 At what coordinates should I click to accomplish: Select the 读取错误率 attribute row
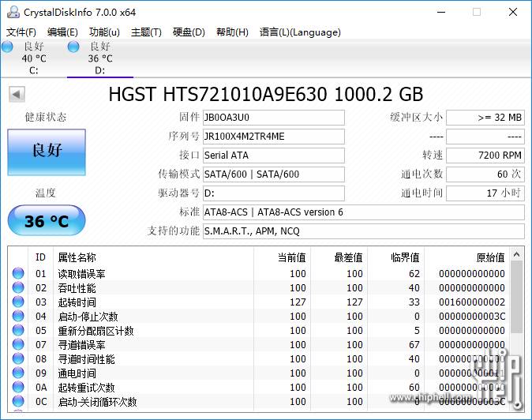point(259,273)
